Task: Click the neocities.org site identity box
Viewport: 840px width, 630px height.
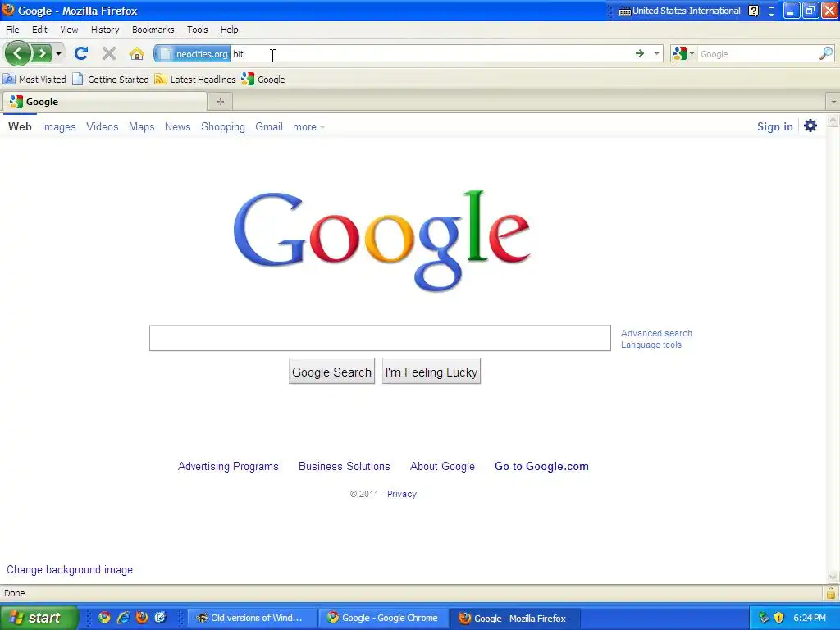Action: [193, 53]
